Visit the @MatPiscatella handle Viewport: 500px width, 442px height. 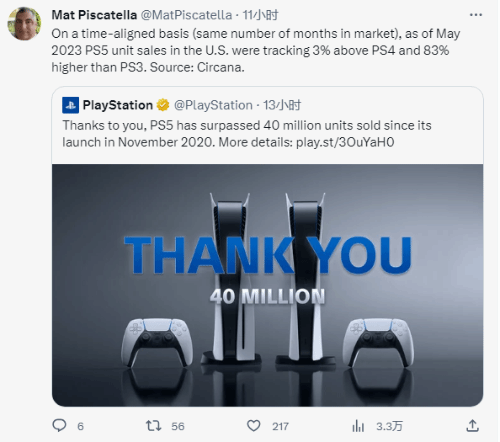point(186,15)
